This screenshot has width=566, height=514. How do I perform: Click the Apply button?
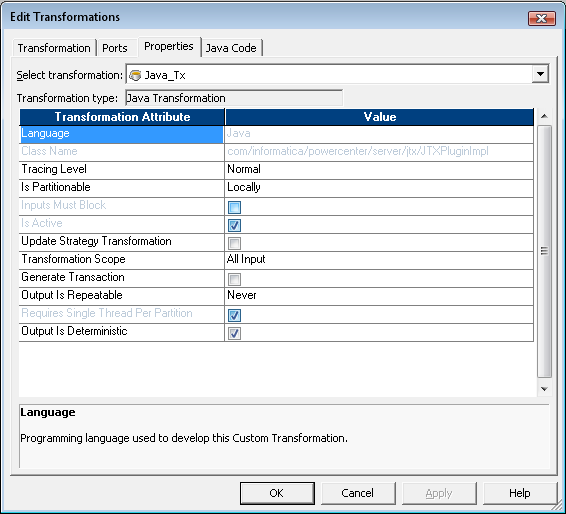439,493
